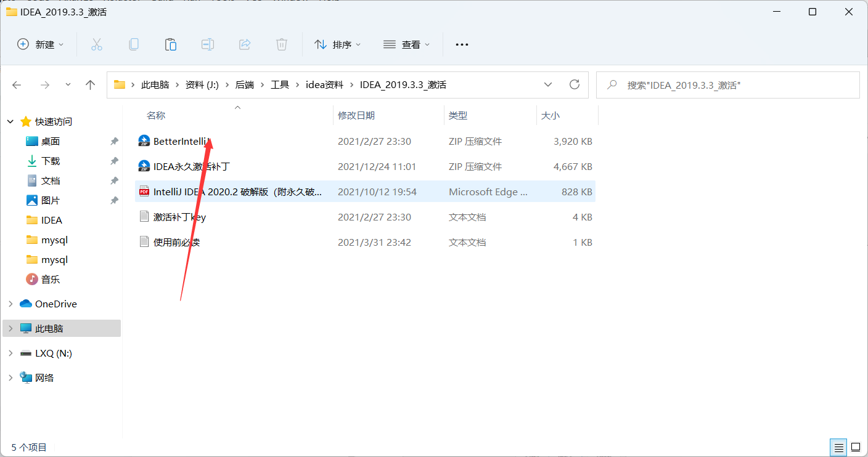This screenshot has height=457, width=868.
Task: Open 桌面 in the sidebar
Action: [51, 142]
